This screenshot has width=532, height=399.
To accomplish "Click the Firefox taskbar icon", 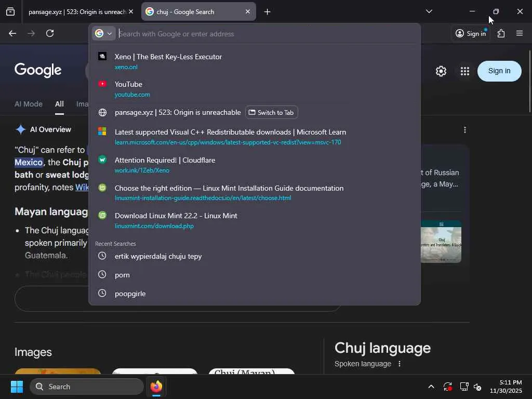I will [156, 387].
